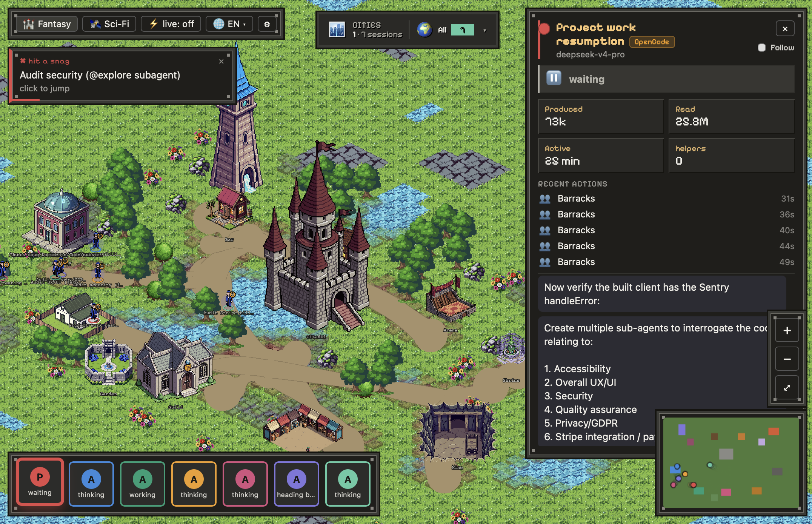Select the Barracks action from 40s ago
The image size is (812, 524).
point(666,230)
